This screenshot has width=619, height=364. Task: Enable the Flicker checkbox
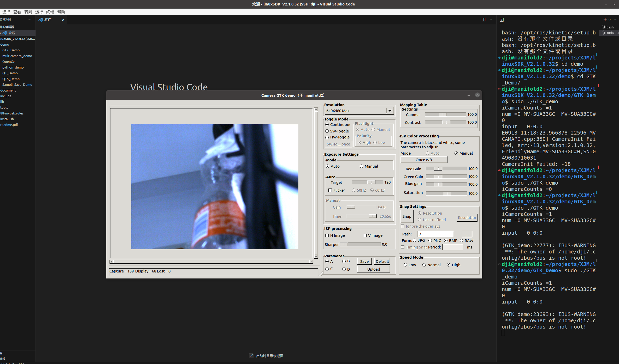(x=330, y=190)
